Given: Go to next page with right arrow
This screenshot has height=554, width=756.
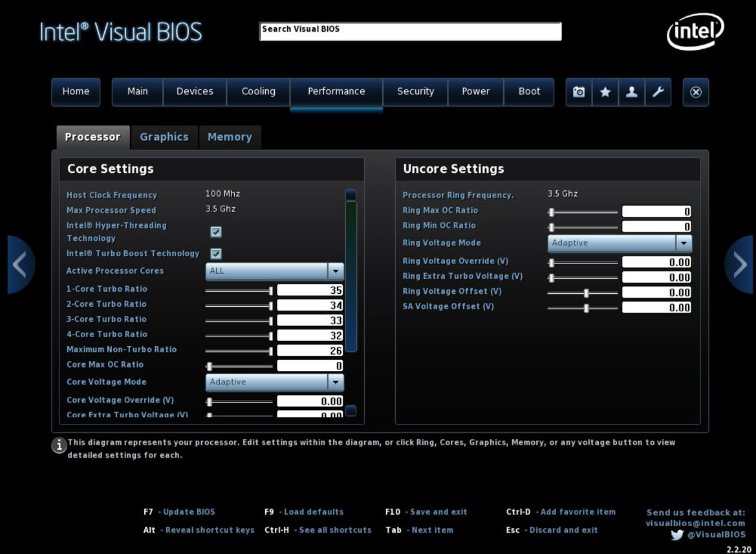Looking at the screenshot, I should pos(739,265).
